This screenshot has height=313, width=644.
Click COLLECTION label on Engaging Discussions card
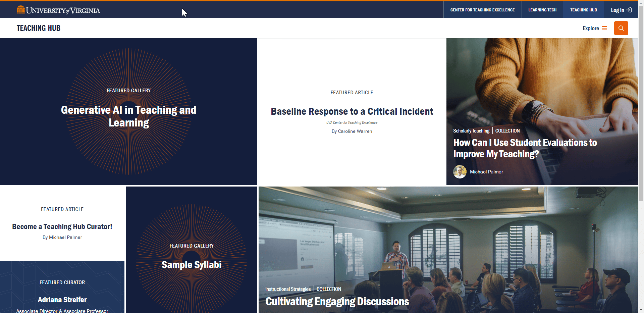[x=329, y=289]
